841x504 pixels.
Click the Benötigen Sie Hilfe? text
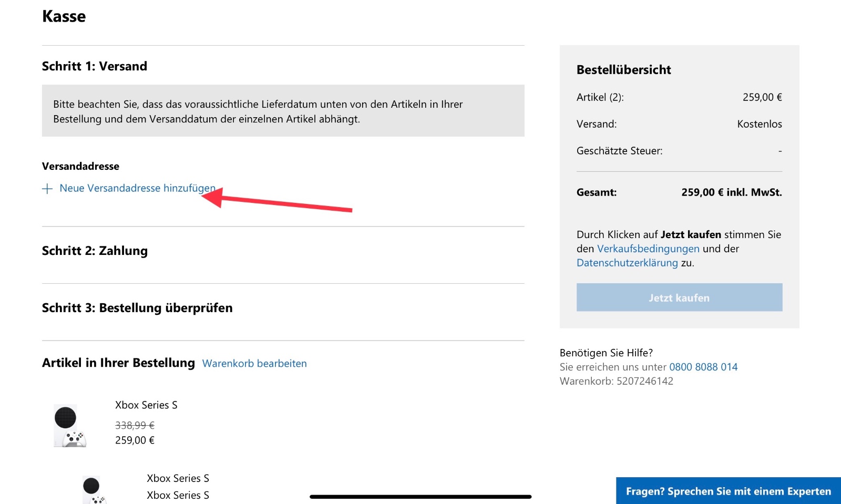pyautogui.click(x=606, y=353)
